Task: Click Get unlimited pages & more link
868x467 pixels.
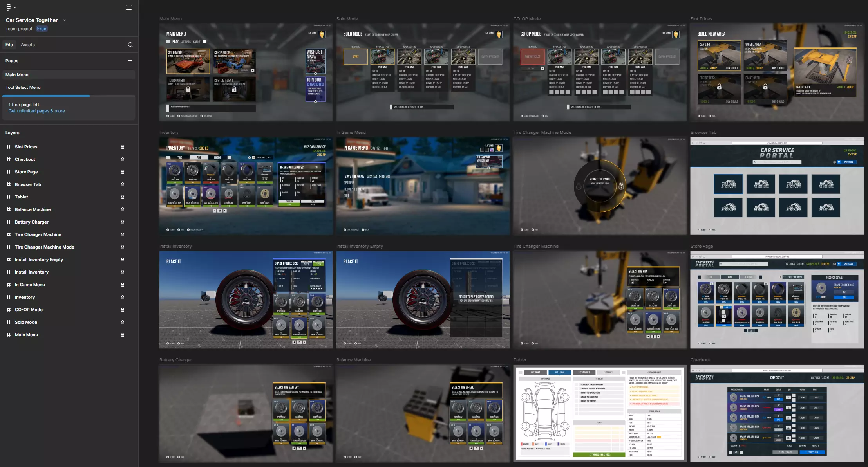Action: click(37, 111)
